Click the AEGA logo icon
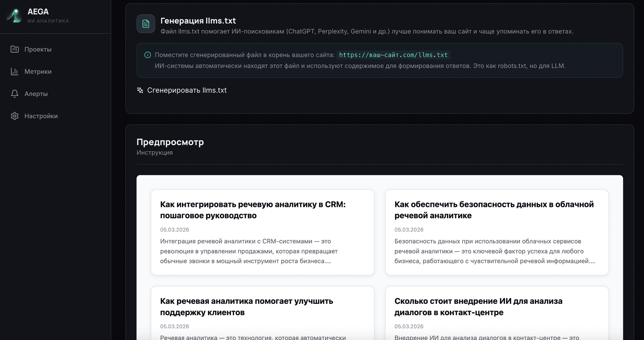 click(x=14, y=16)
